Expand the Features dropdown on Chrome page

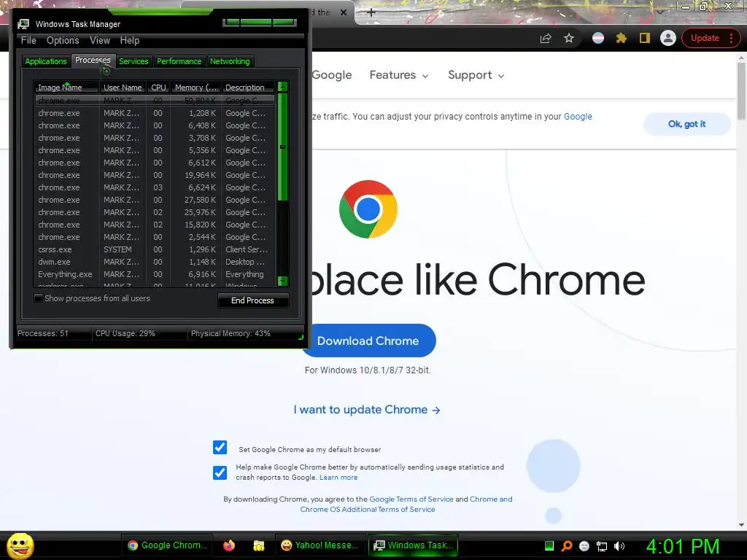coord(399,75)
